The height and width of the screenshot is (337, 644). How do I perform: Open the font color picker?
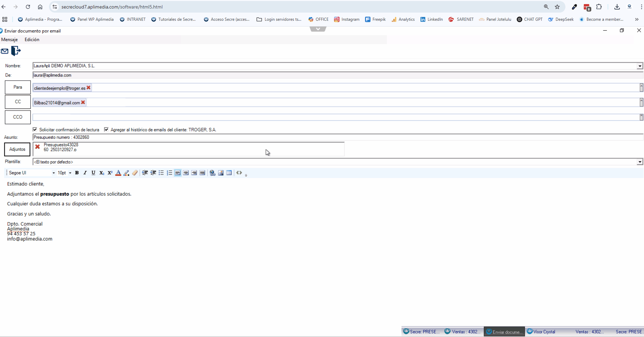(x=118, y=173)
